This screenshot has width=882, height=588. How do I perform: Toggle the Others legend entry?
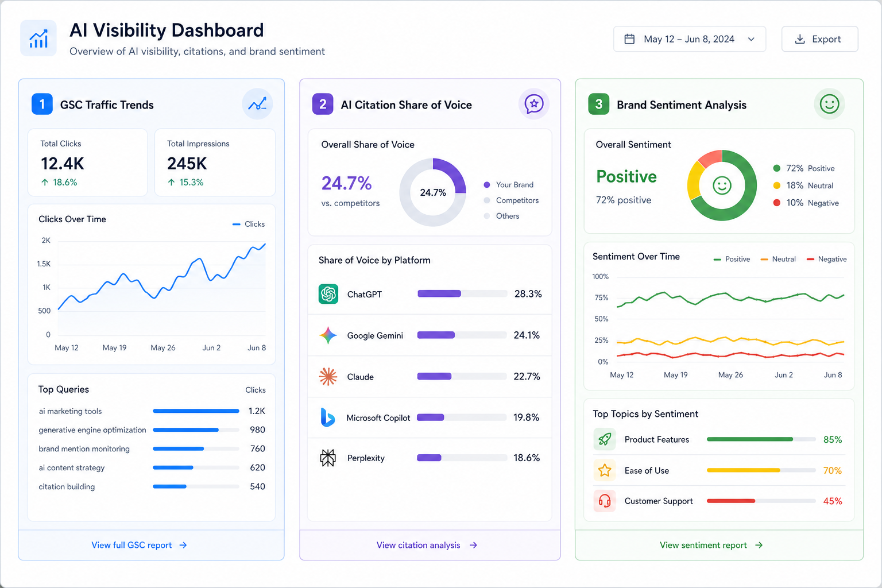click(x=501, y=216)
